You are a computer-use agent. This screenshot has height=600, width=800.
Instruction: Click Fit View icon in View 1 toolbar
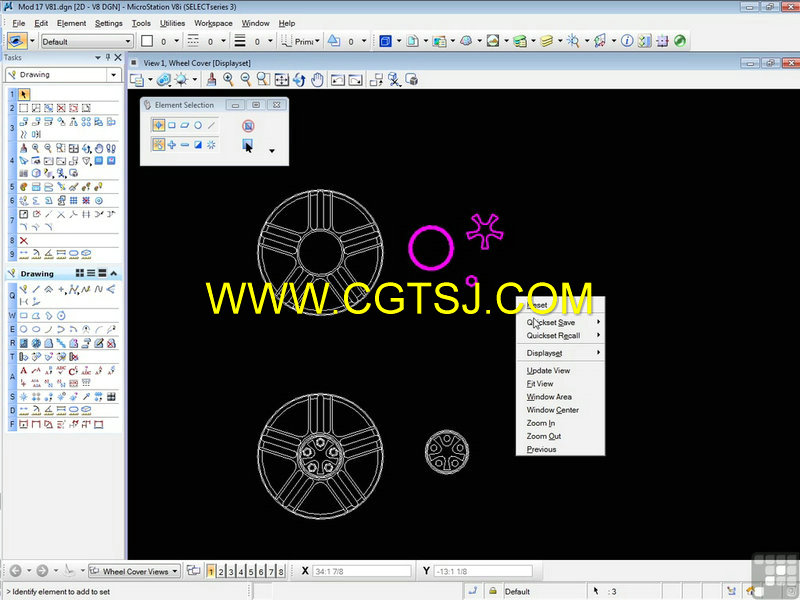[x=281, y=80]
